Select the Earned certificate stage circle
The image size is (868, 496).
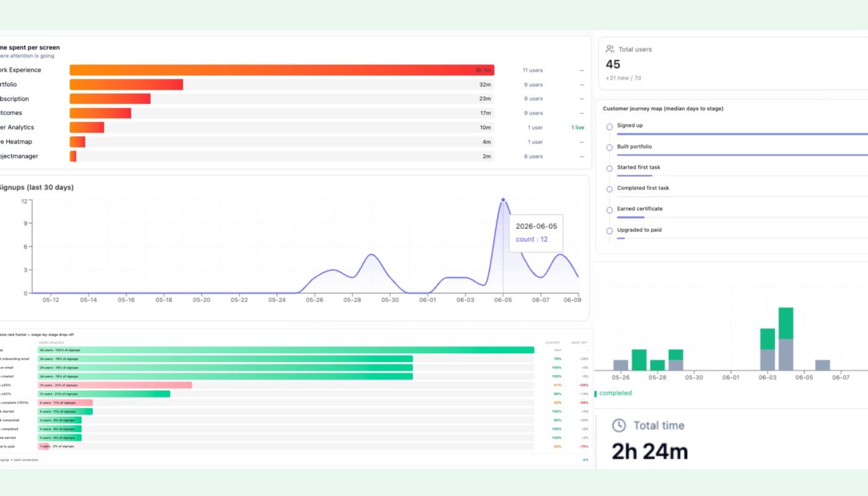609,210
